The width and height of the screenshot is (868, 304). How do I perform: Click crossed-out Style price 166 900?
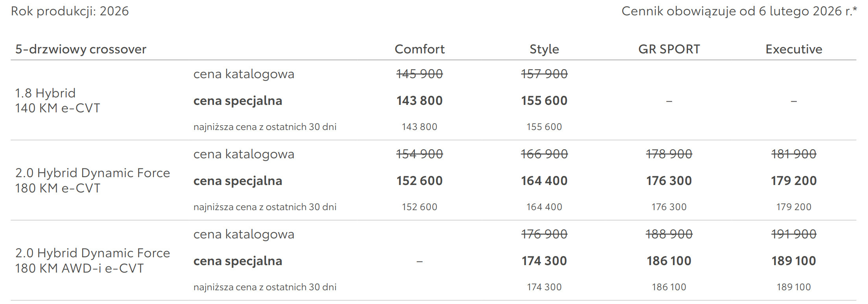coord(544,154)
